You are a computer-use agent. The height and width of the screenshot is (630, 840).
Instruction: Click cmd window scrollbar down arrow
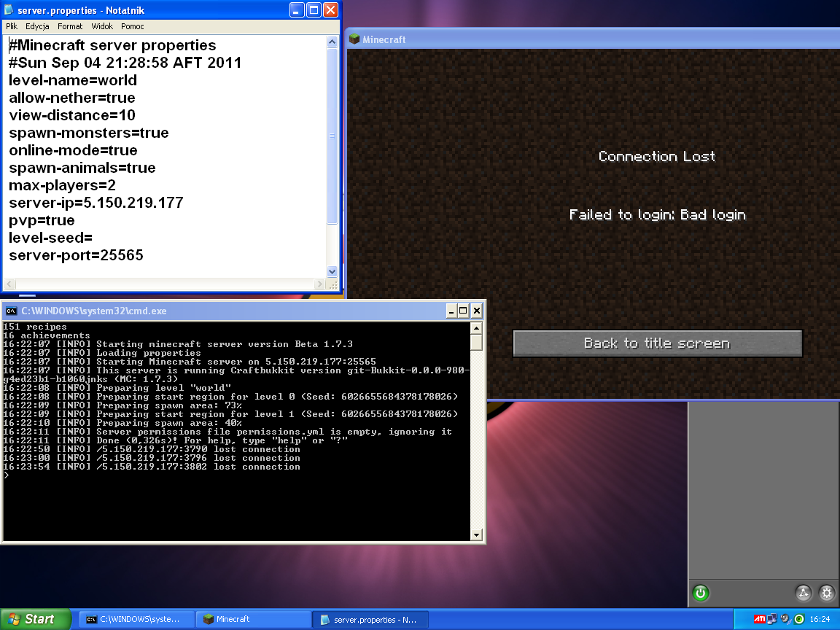pyautogui.click(x=476, y=534)
